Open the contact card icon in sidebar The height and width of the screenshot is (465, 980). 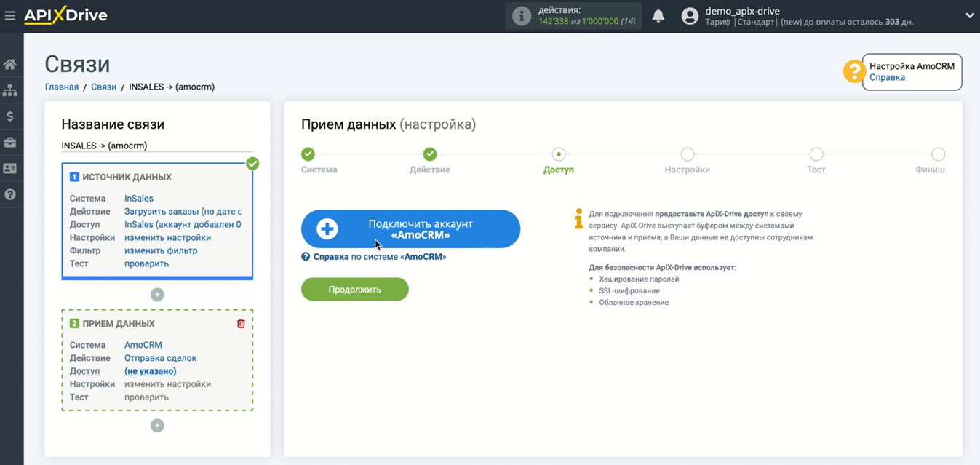10,168
